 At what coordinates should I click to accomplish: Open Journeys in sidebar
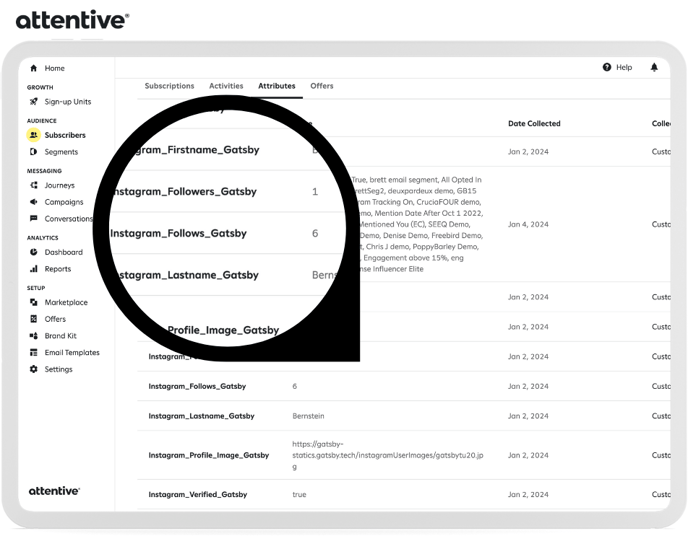(x=60, y=185)
